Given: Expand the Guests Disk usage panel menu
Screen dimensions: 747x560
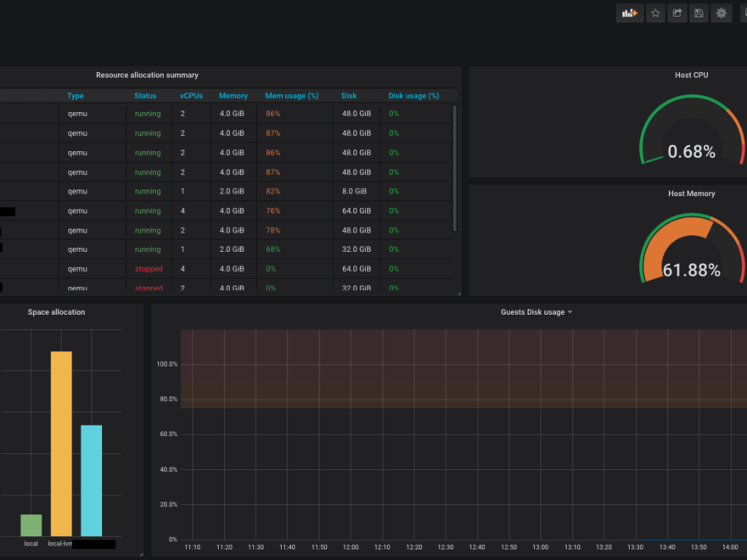Looking at the screenshot, I should click(x=570, y=312).
